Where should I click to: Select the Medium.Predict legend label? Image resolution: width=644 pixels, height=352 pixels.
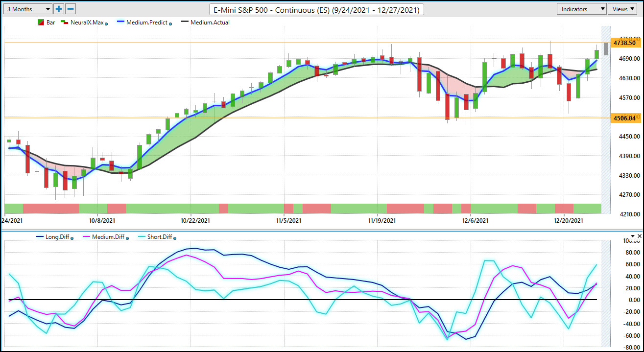pyautogui.click(x=146, y=23)
